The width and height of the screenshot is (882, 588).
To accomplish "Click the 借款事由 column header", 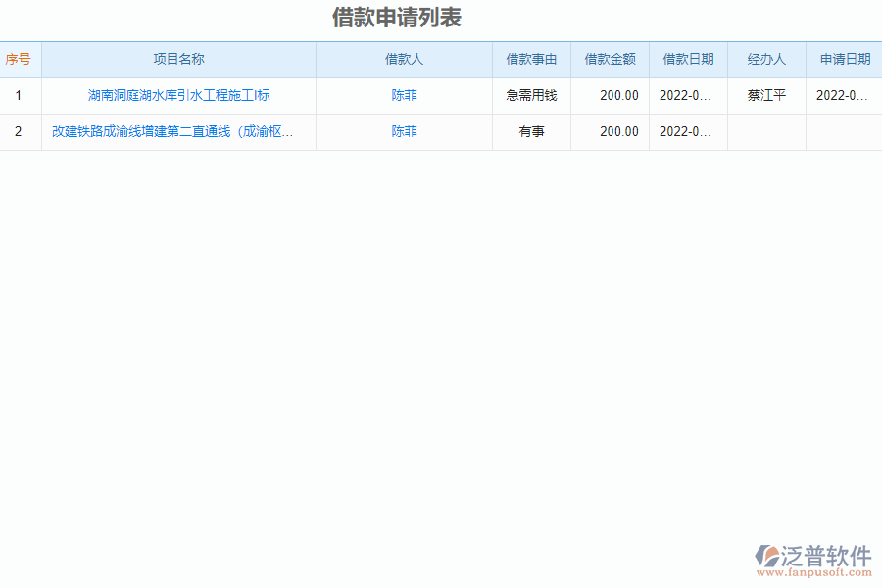I will point(530,59).
